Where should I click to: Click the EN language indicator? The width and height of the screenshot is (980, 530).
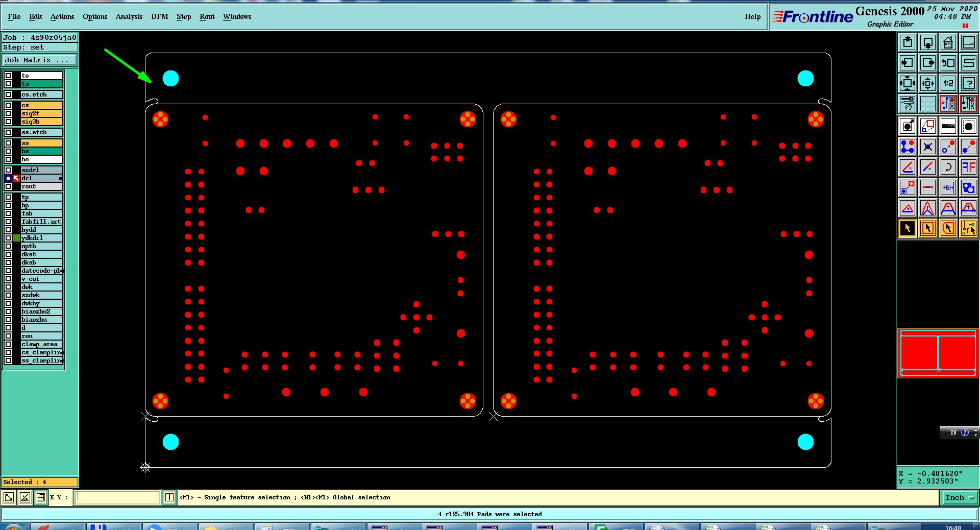953,432
